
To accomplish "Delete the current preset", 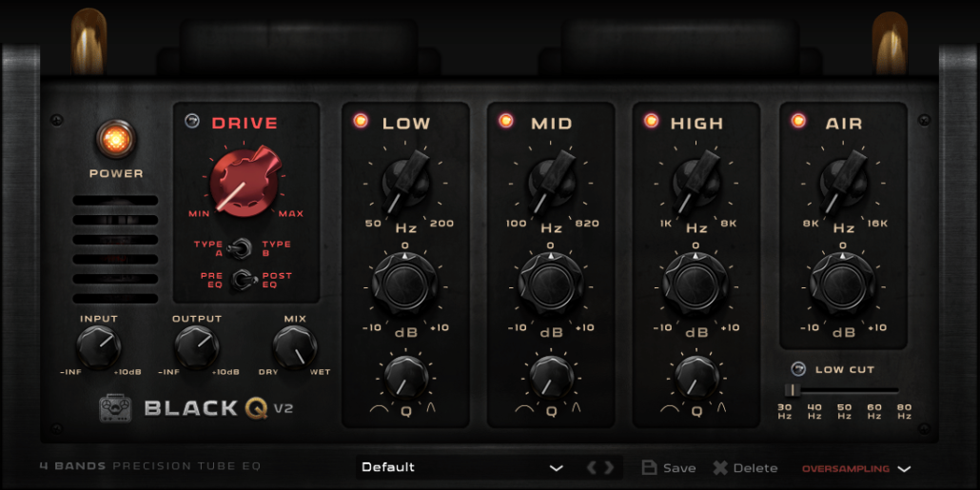I will [x=745, y=467].
